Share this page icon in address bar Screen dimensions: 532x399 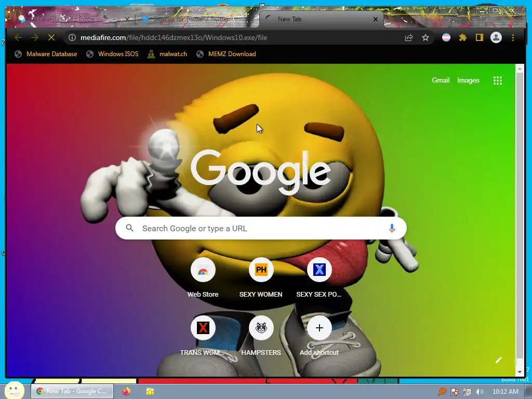pyautogui.click(x=409, y=37)
